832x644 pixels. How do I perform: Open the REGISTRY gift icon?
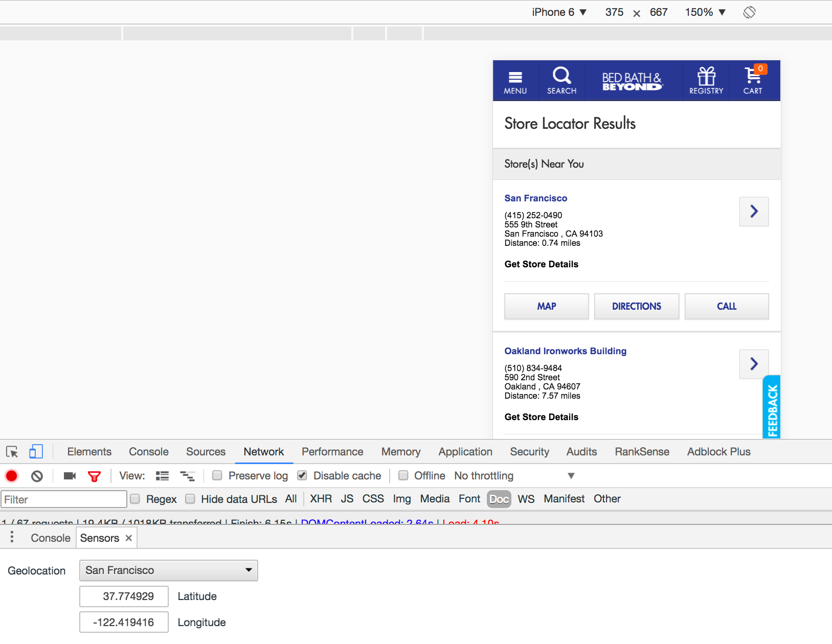[706, 81]
